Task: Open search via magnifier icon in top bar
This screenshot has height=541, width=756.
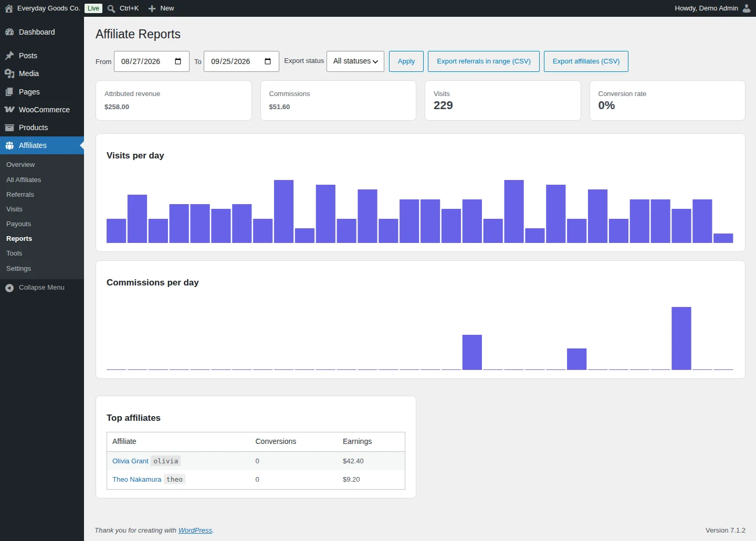Action: (111, 8)
